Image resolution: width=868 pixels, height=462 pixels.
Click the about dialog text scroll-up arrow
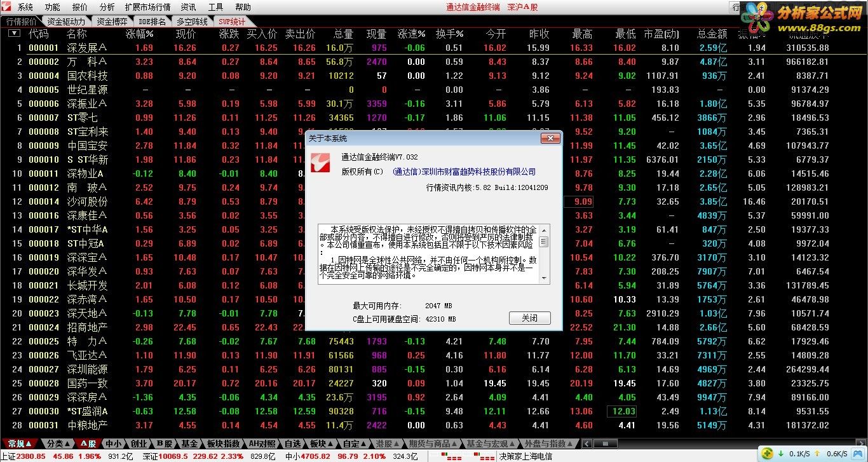click(x=544, y=230)
